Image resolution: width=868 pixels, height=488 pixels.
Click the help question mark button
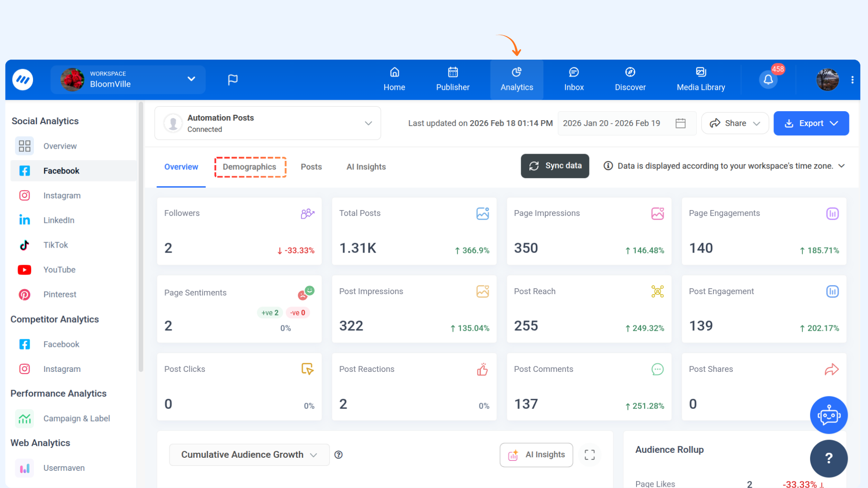click(x=829, y=458)
